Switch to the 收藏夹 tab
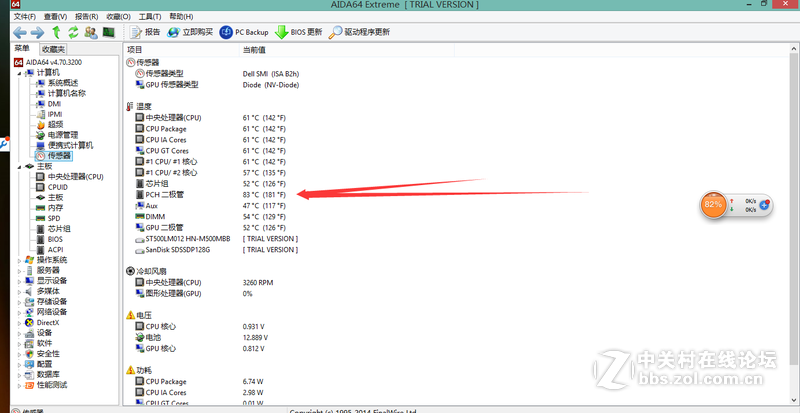 54,49
